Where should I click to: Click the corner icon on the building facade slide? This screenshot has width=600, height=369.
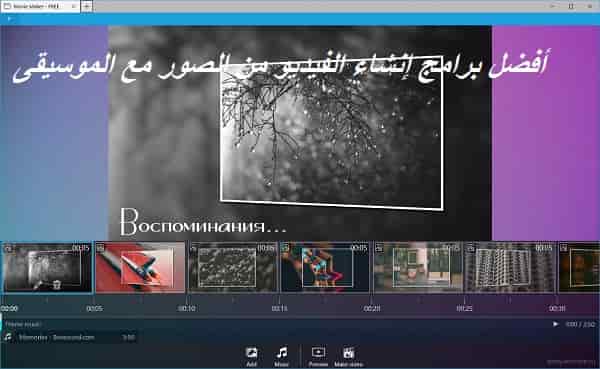point(471,248)
